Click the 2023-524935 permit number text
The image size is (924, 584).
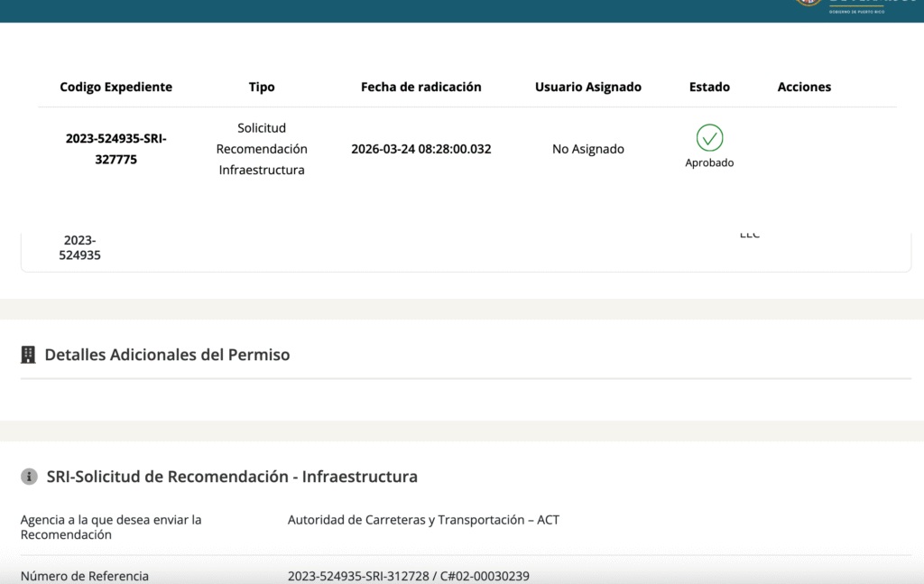79,247
